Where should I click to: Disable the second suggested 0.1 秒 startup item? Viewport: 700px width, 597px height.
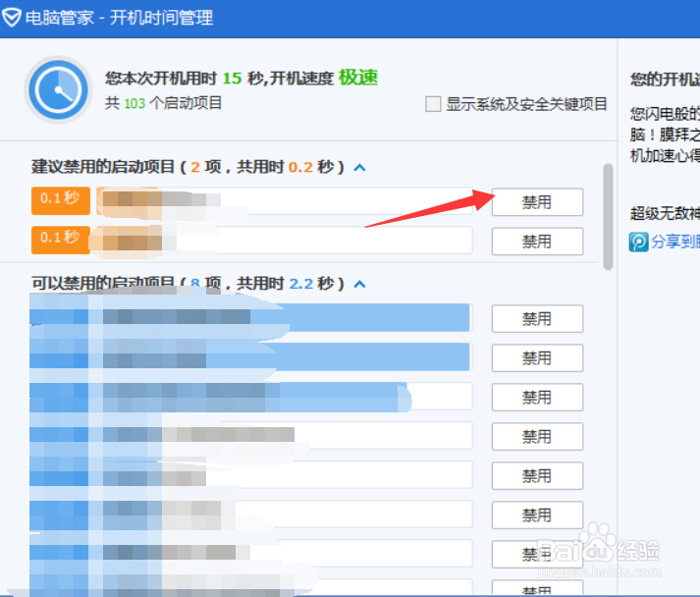[x=537, y=242]
